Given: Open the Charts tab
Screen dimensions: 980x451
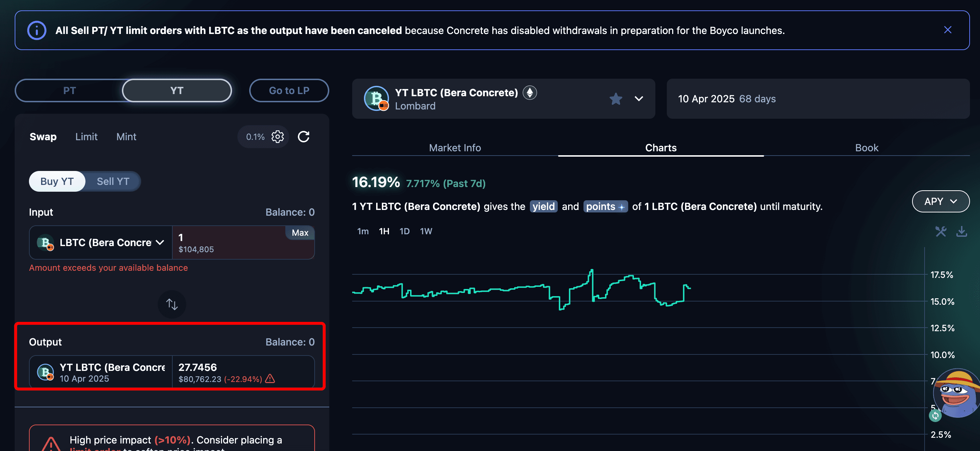Looking at the screenshot, I should [x=661, y=148].
